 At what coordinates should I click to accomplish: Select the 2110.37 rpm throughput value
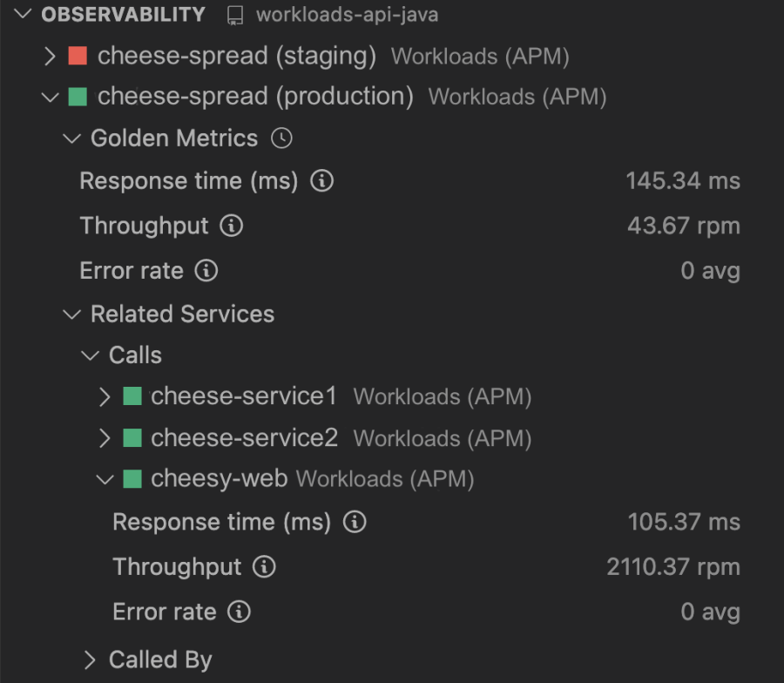pos(672,567)
